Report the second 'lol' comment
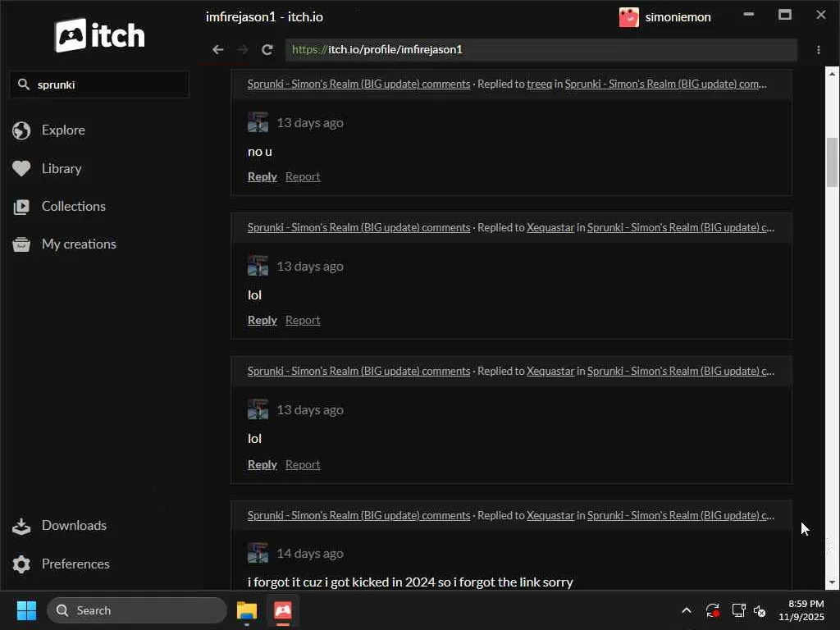The width and height of the screenshot is (840, 630). [303, 464]
